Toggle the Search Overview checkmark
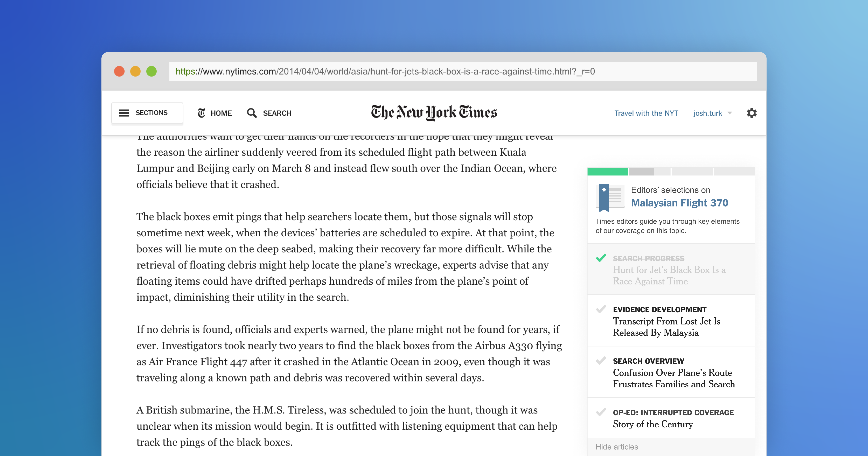 point(601,361)
